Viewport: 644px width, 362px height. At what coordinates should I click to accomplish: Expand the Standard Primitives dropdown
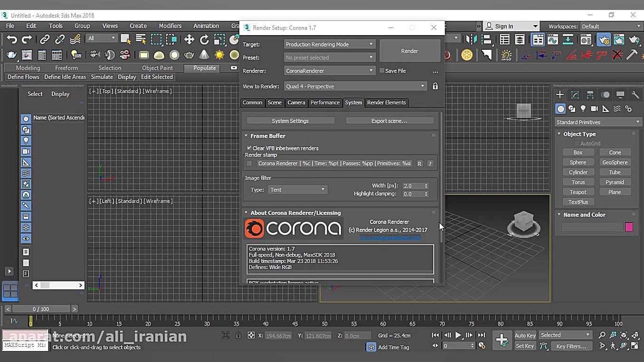(597, 122)
